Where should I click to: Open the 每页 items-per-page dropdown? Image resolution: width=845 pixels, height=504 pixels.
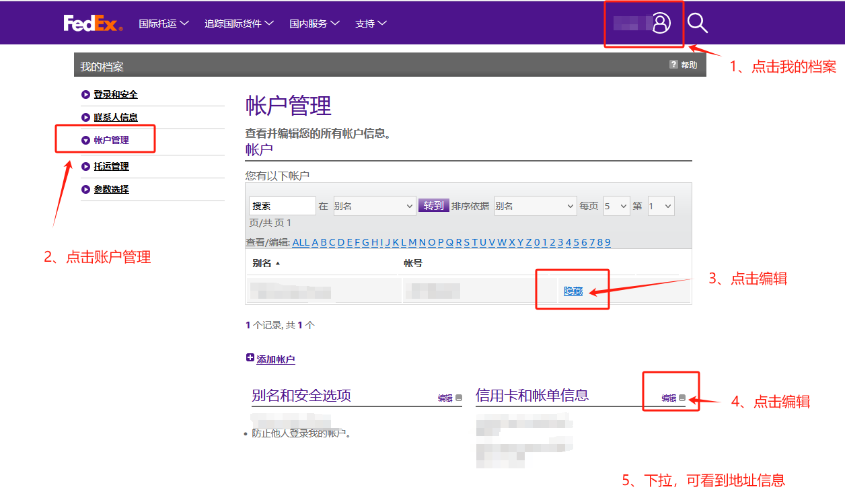click(616, 206)
